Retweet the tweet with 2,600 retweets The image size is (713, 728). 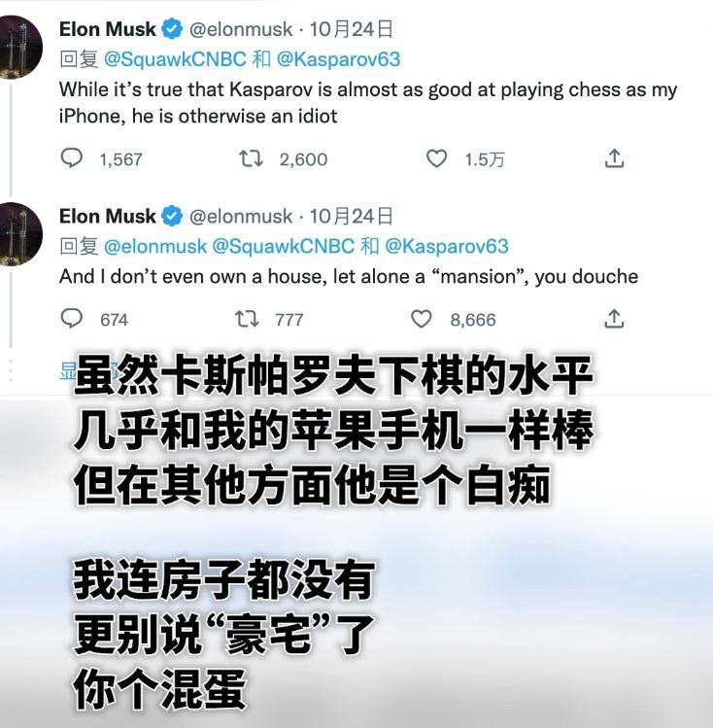click(x=251, y=158)
